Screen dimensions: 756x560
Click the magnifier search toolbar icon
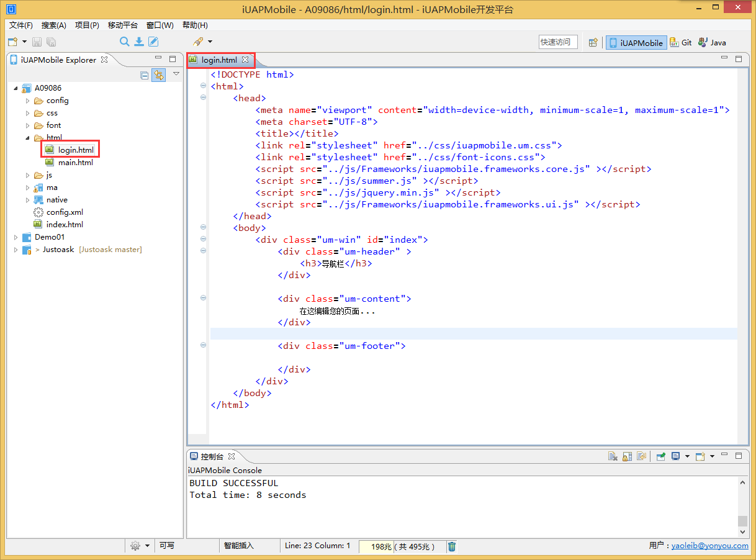125,42
